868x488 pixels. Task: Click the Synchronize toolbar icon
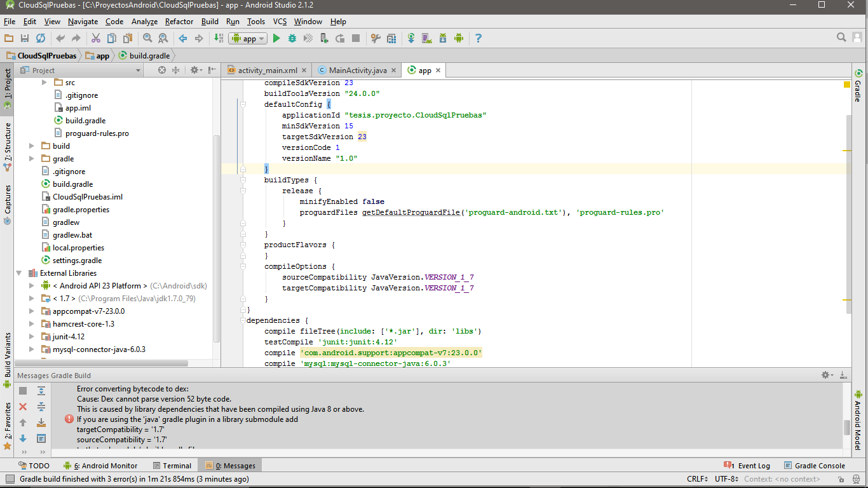[41, 38]
